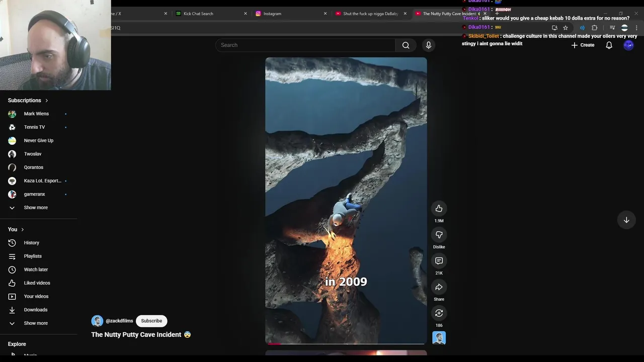Close the Instagram tab

(325, 14)
